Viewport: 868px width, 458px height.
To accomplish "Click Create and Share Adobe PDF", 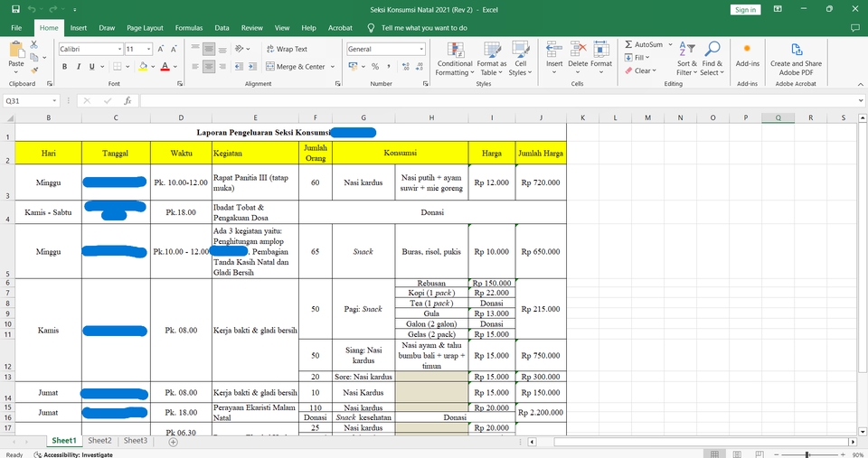I will click(x=796, y=59).
